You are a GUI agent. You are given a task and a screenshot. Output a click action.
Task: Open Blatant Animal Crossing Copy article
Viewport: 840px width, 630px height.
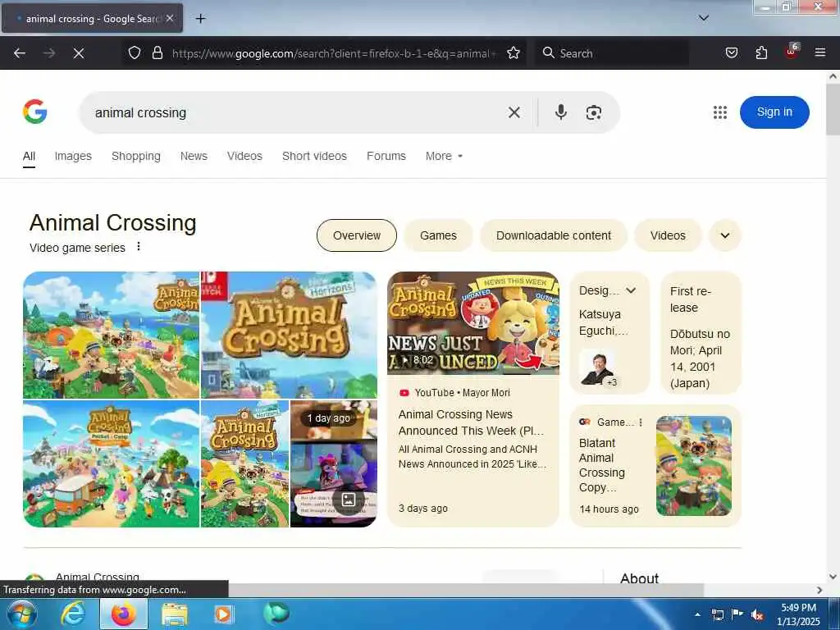[x=601, y=465]
